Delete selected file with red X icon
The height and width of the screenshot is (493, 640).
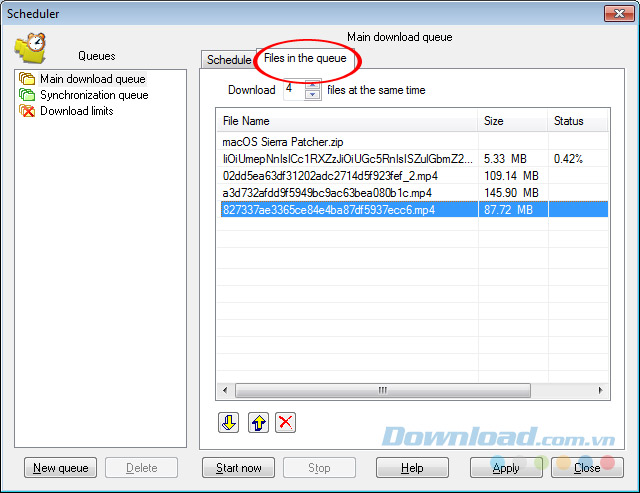pyautogui.click(x=285, y=422)
